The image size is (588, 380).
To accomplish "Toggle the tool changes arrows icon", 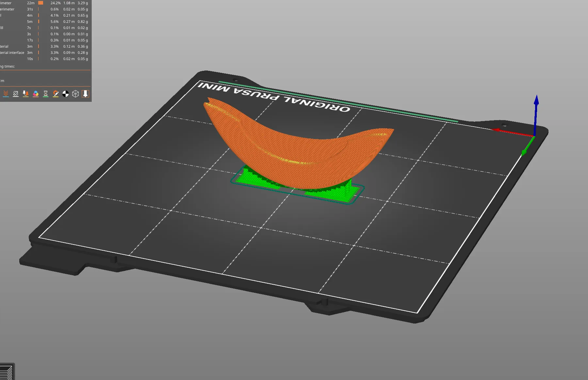I will (26, 94).
